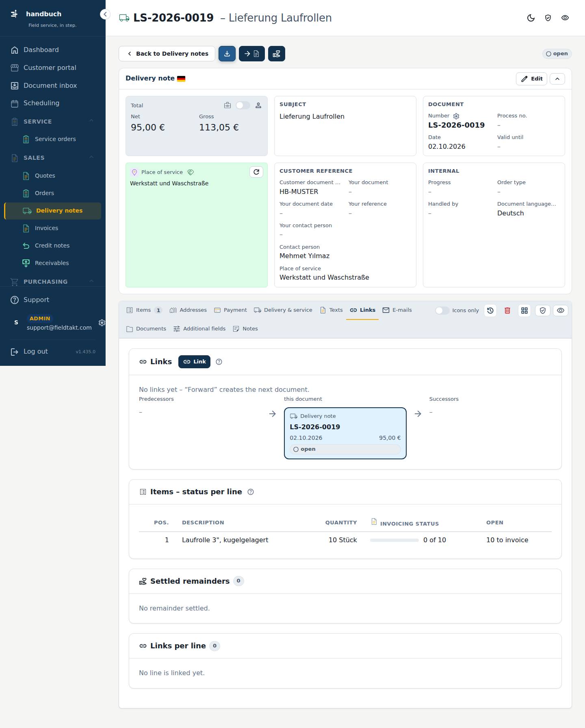Collapse the SERVICE sidebar section
The height and width of the screenshot is (728, 585).
(91, 121)
